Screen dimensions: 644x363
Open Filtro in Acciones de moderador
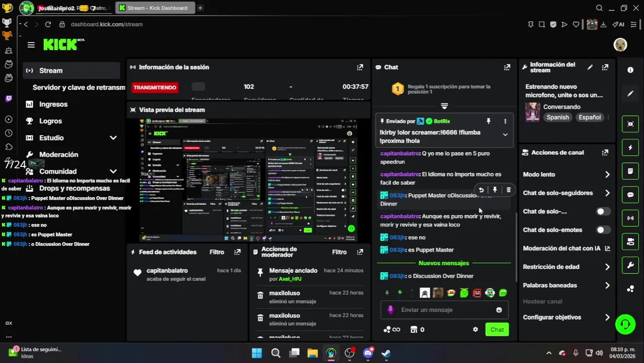tap(339, 252)
